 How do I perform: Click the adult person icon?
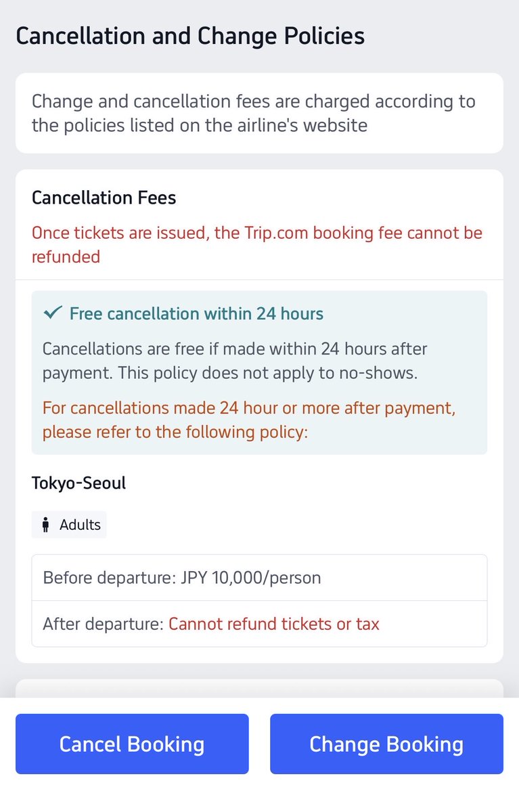coord(46,524)
